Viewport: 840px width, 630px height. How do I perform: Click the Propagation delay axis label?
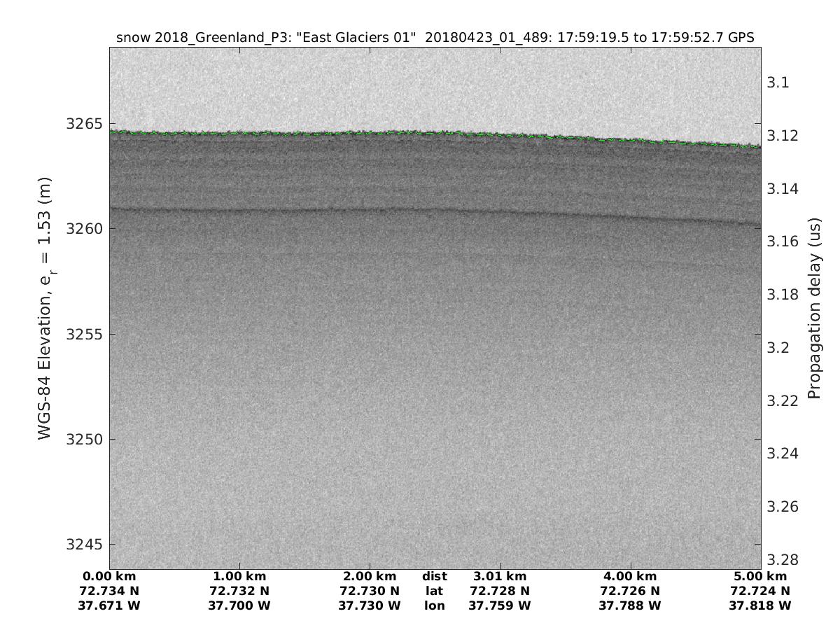click(x=813, y=308)
